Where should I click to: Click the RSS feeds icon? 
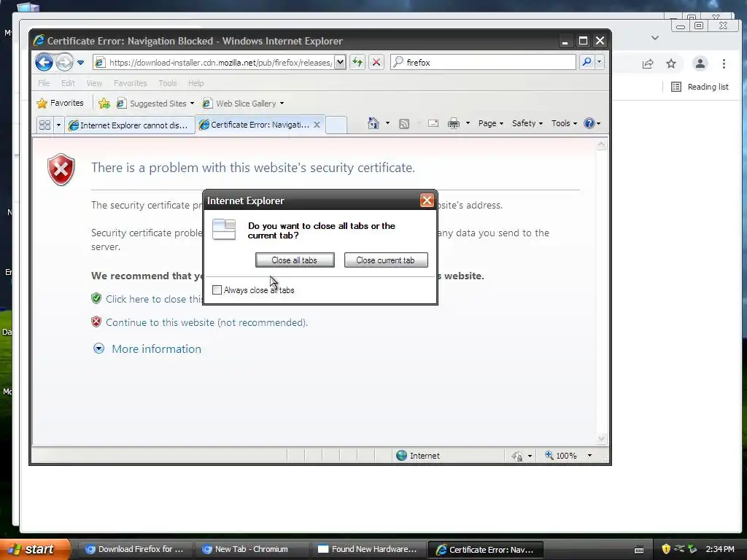404,124
